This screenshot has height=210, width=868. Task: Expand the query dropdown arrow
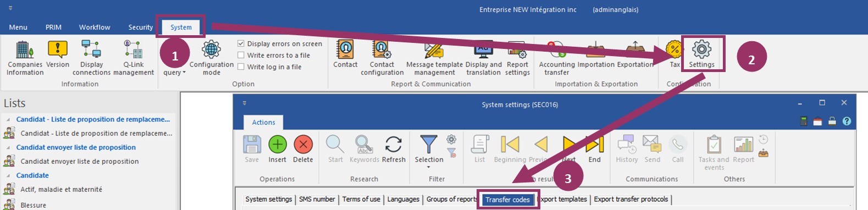(184, 73)
